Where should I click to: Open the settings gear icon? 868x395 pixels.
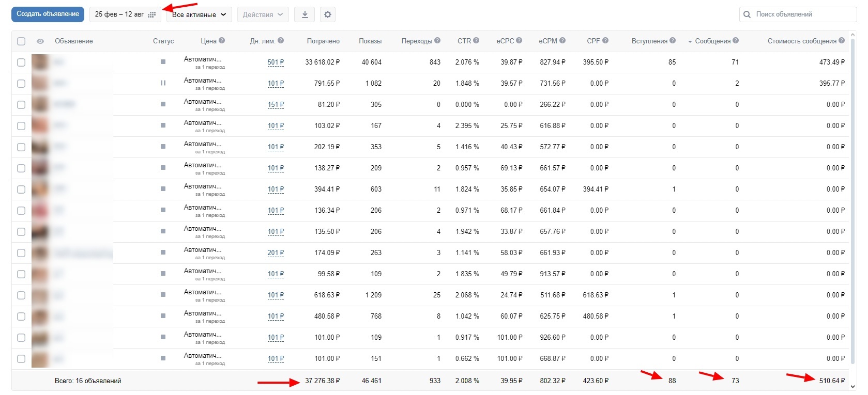[328, 14]
